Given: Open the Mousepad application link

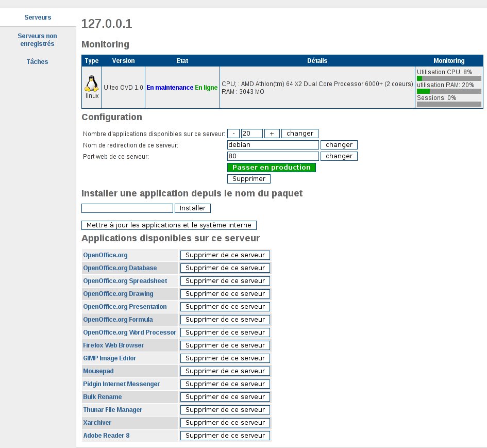Looking at the screenshot, I should click(98, 371).
